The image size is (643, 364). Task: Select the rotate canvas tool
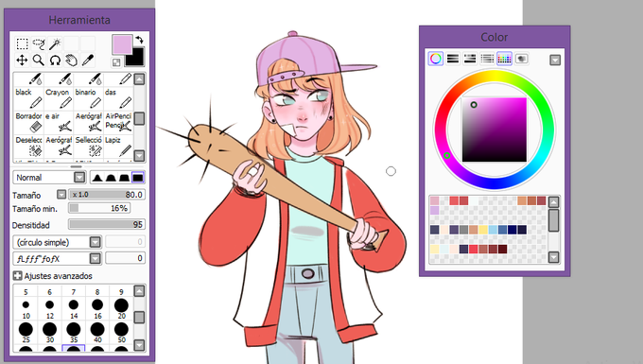point(55,61)
